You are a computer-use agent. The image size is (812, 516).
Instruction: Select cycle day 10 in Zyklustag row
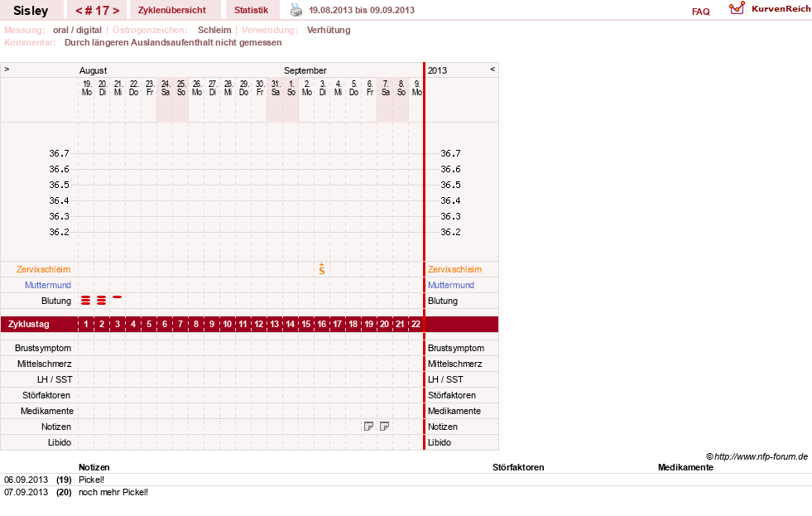tap(228, 325)
